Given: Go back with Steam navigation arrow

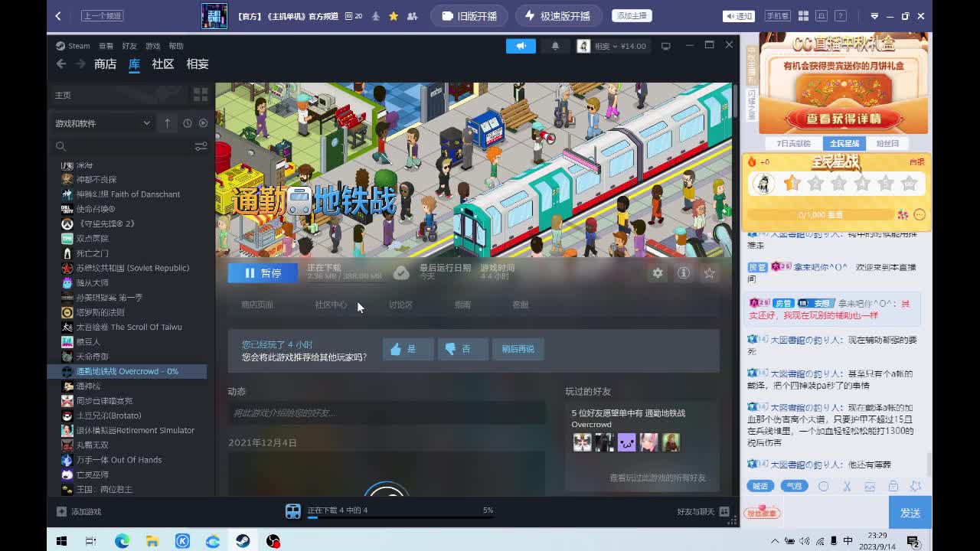Looking at the screenshot, I should (x=61, y=64).
